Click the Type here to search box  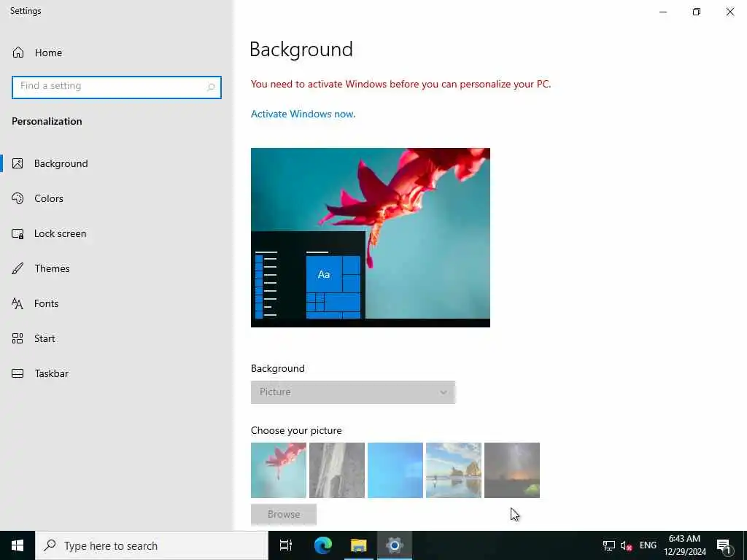[x=152, y=545]
